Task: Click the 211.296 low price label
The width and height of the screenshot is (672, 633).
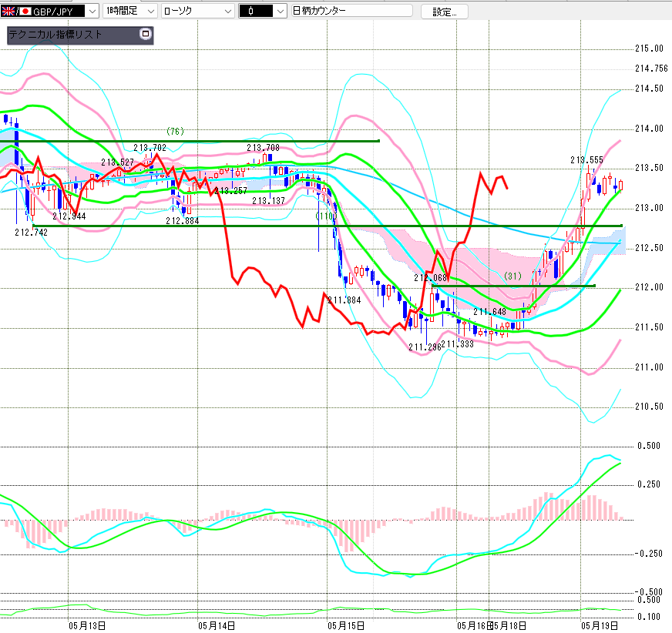Action: pyautogui.click(x=425, y=347)
